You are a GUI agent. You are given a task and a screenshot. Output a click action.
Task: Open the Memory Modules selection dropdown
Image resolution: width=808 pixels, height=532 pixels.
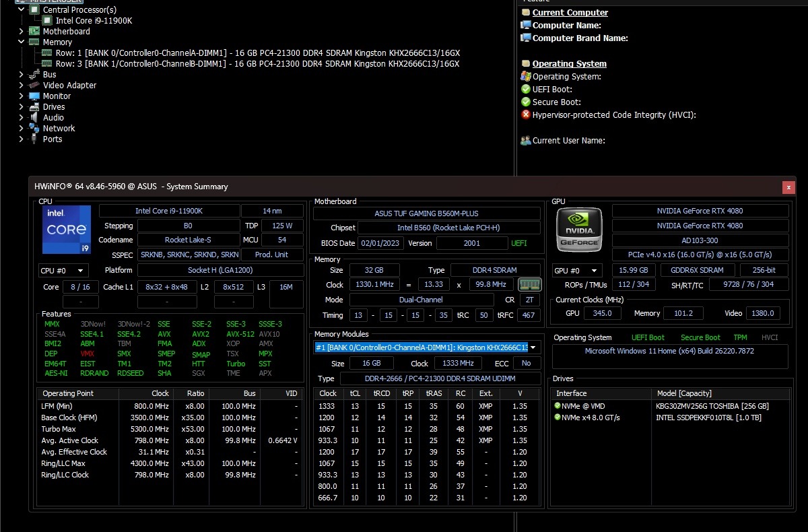(428, 347)
